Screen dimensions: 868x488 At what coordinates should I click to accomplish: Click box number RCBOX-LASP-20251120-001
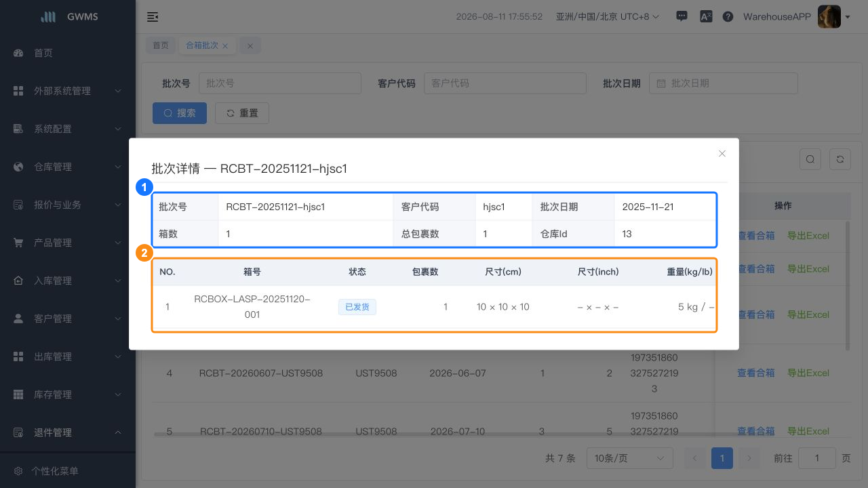point(252,306)
